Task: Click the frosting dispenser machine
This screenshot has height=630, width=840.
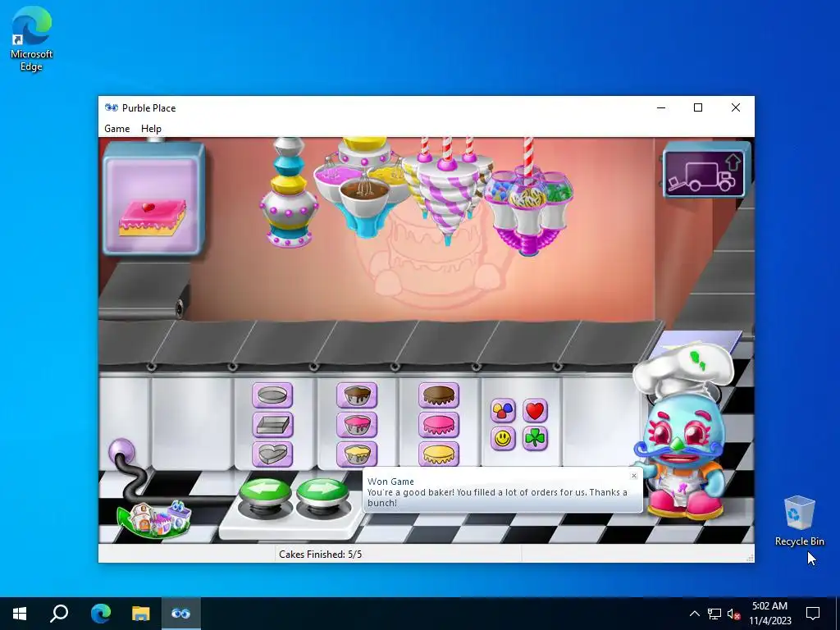Action: tap(289, 193)
